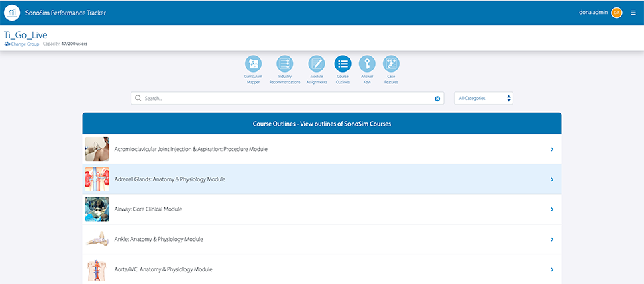644x284 pixels.
Task: Click into the Search input field
Action: [288, 98]
